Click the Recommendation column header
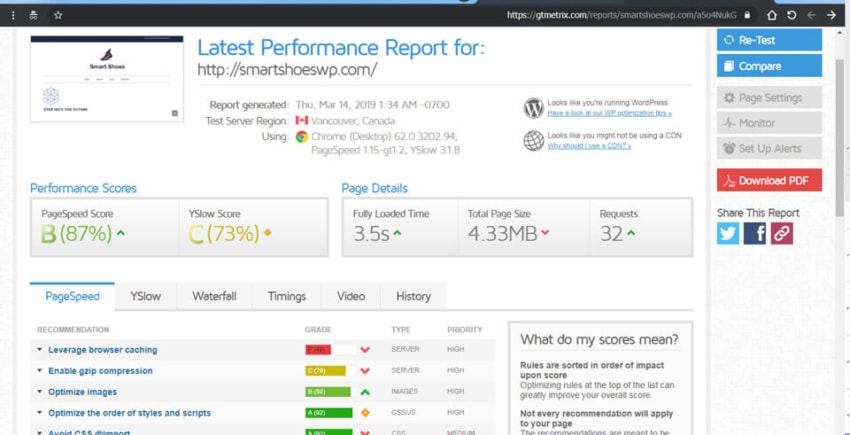Viewport: 850px width, 435px height. (x=73, y=330)
